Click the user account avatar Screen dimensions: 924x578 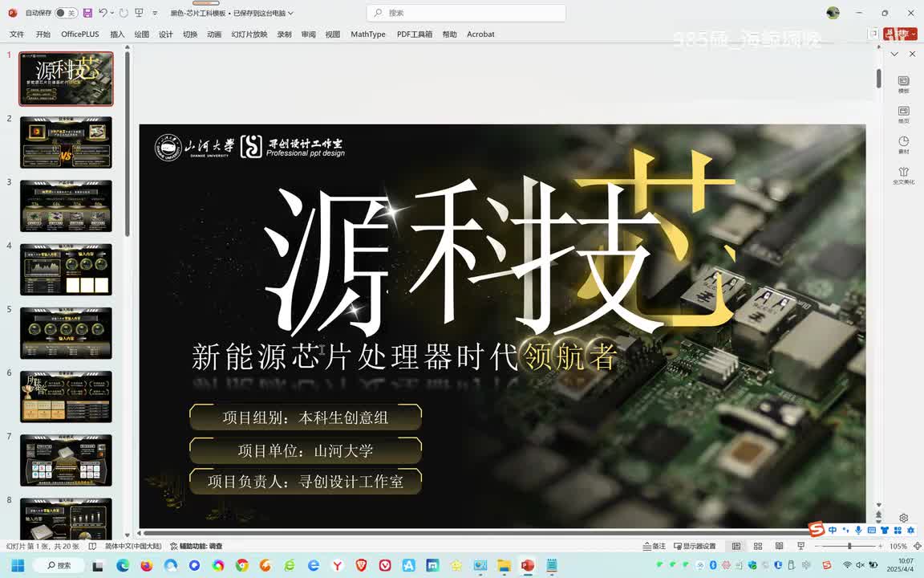pos(833,13)
